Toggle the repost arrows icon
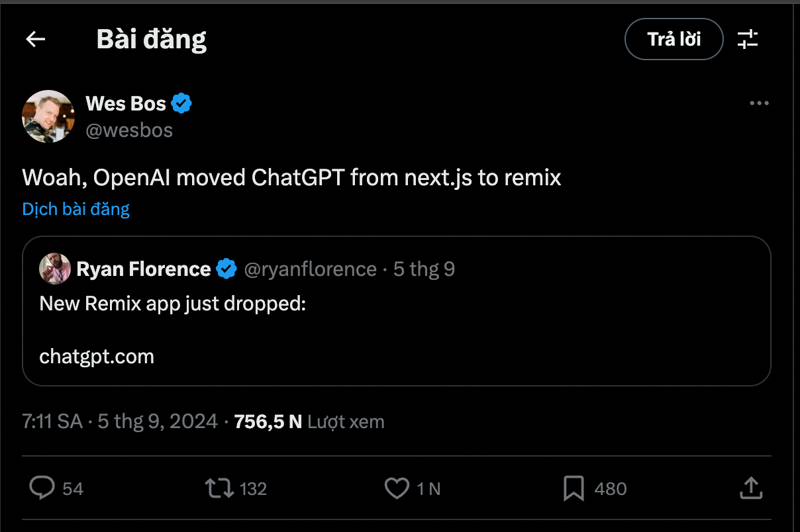The width and height of the screenshot is (800, 532). click(219, 489)
